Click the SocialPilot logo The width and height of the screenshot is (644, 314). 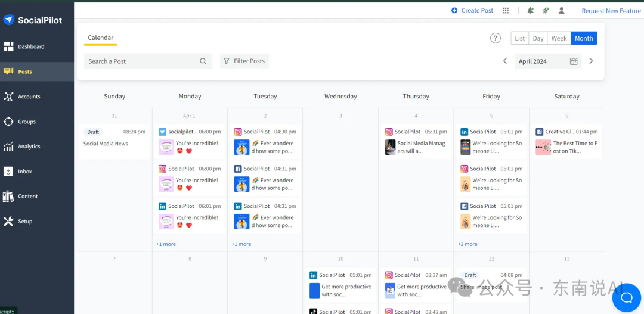[x=32, y=20]
